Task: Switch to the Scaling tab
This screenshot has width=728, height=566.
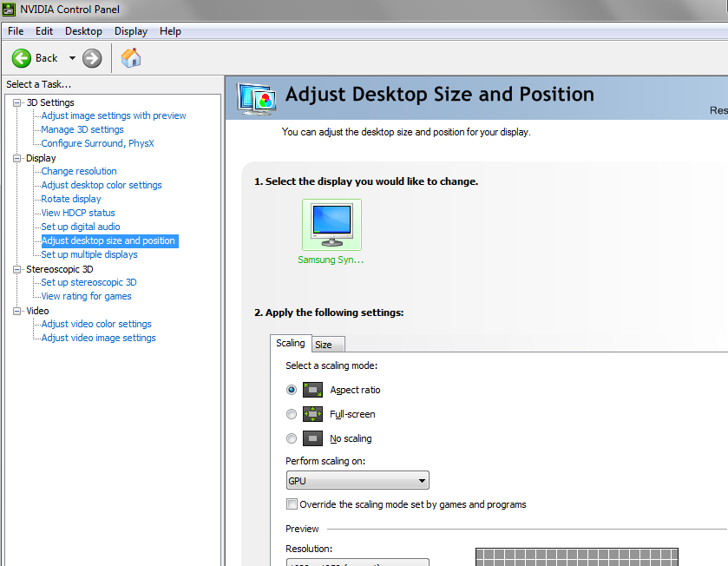Action: (x=291, y=343)
